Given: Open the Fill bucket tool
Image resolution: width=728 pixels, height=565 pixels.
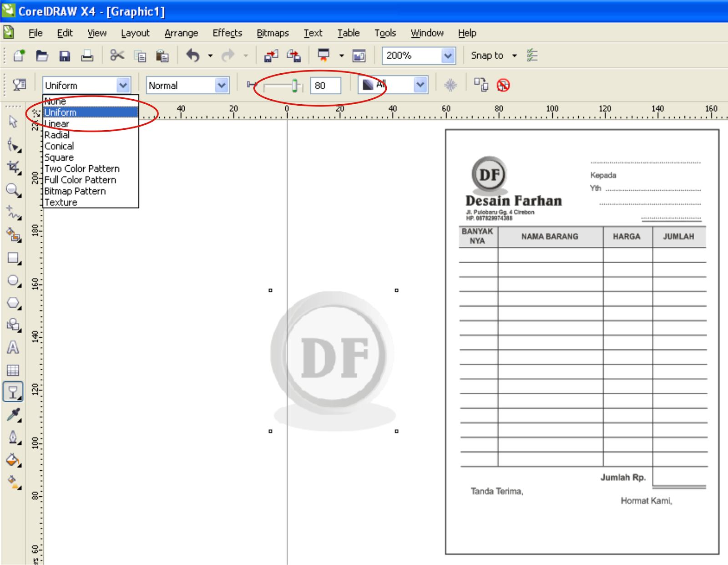Looking at the screenshot, I should tap(13, 461).
